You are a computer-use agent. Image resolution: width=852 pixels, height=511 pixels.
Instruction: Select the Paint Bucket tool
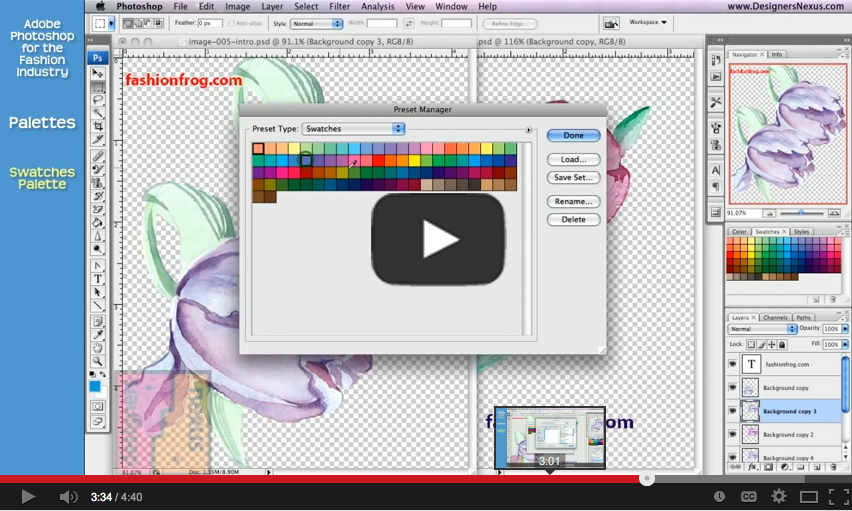(x=98, y=222)
